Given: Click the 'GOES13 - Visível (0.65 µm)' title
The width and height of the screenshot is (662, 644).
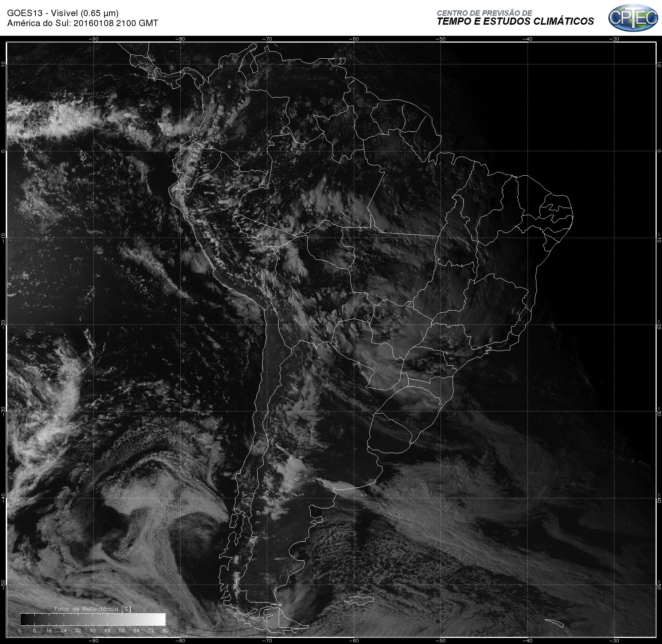Looking at the screenshot, I should (x=63, y=13).
